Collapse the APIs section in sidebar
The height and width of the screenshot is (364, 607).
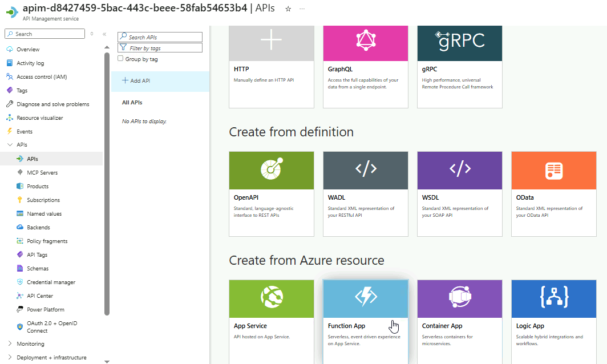[x=10, y=145]
